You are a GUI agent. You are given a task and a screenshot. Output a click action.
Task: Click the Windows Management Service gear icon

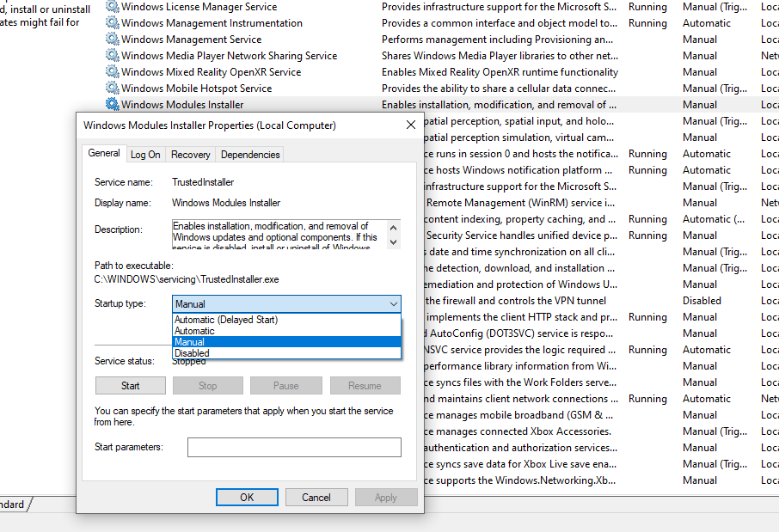(x=113, y=40)
